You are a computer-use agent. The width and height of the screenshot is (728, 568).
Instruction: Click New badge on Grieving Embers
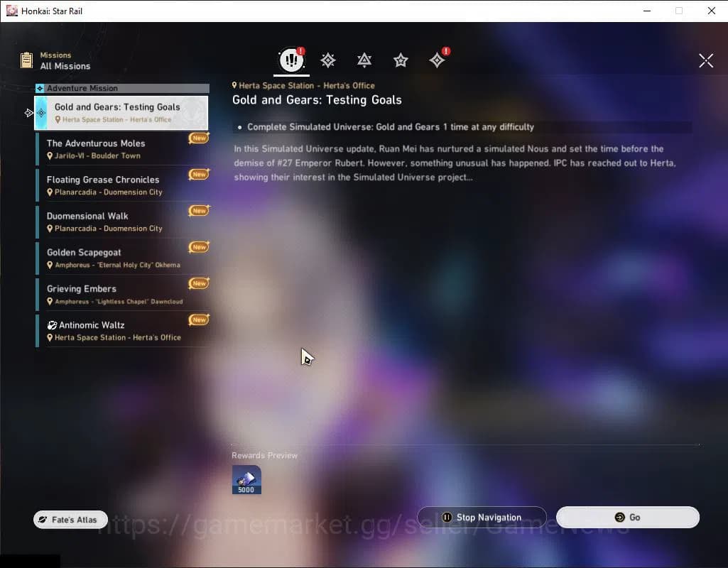pyautogui.click(x=199, y=283)
